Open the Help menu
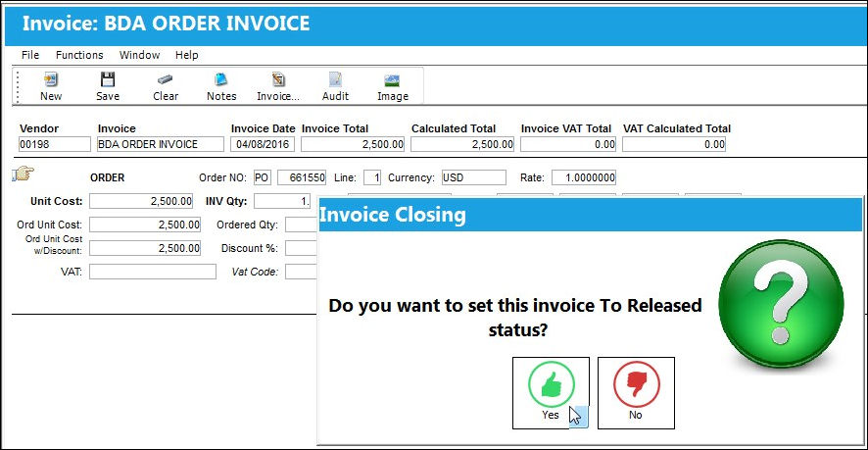 coord(186,55)
